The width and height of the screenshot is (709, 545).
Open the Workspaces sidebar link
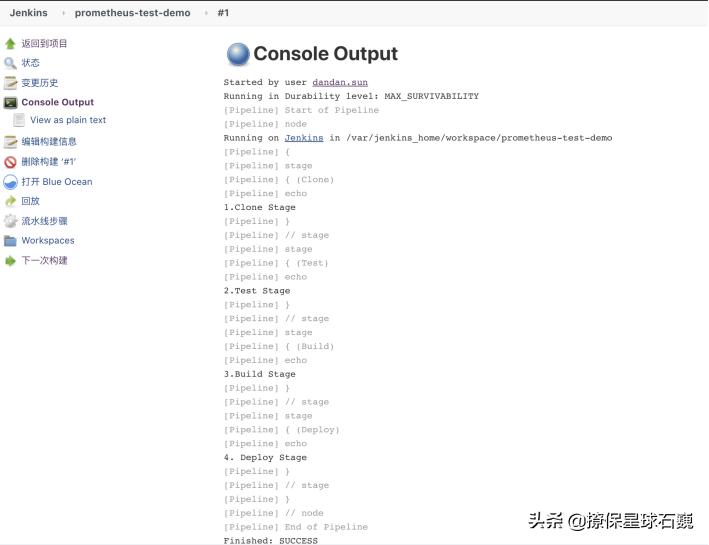(x=48, y=241)
